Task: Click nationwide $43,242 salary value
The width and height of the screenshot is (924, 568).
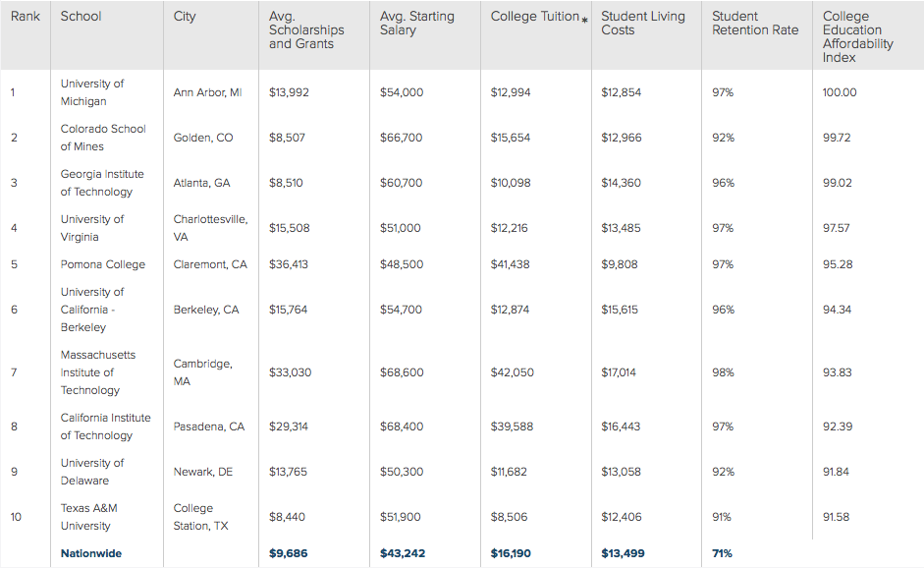Action: (402, 553)
